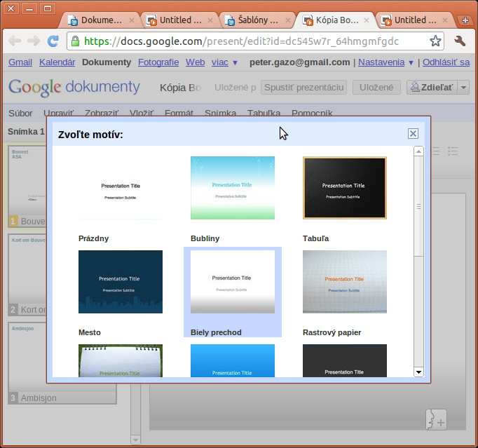478x448 pixels.
Task: Open the Pomocník menu
Action: (312, 113)
